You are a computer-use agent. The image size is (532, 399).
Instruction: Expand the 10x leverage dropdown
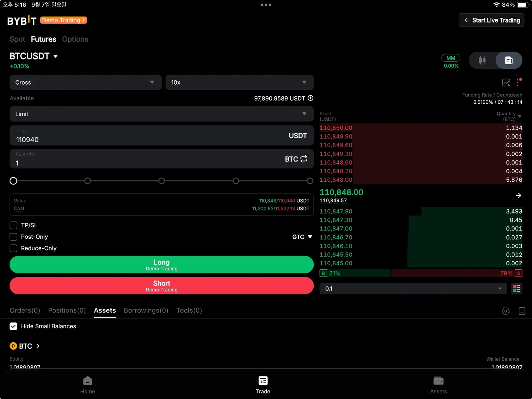[x=239, y=82]
